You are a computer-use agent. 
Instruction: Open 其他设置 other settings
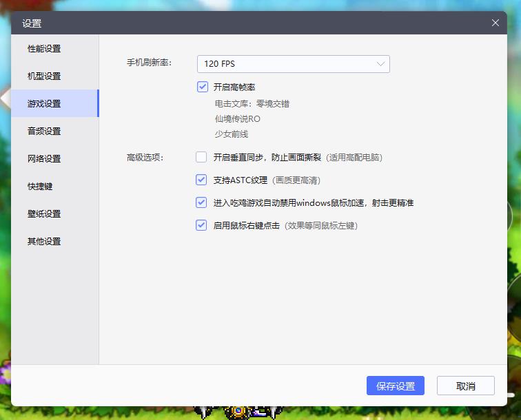[x=44, y=242]
